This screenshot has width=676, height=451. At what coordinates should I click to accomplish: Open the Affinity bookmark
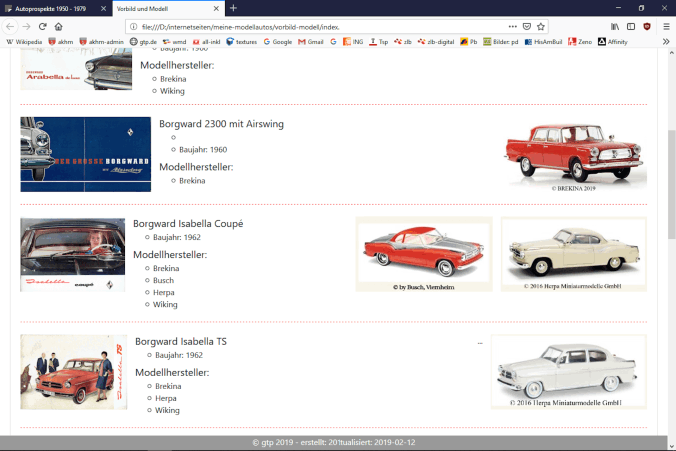click(613, 42)
